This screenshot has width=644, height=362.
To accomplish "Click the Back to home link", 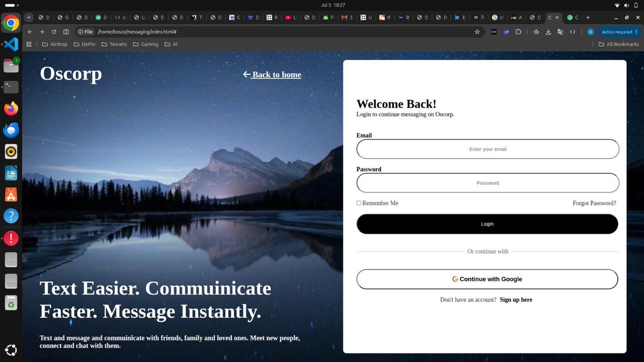I will click(272, 75).
